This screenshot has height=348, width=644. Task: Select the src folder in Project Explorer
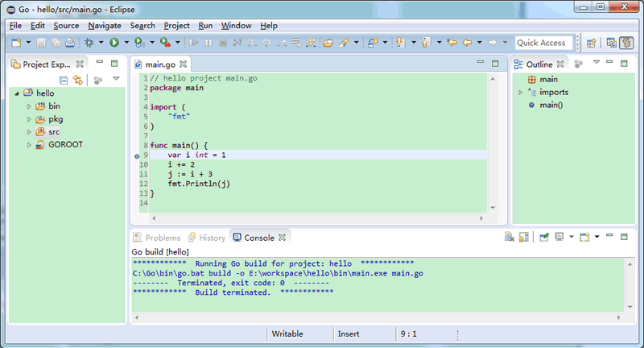54,131
